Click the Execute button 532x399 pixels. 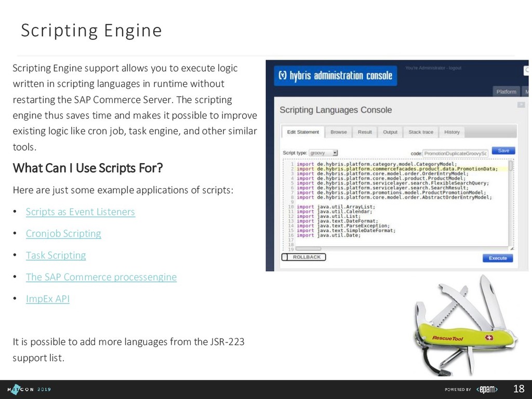coord(498,258)
